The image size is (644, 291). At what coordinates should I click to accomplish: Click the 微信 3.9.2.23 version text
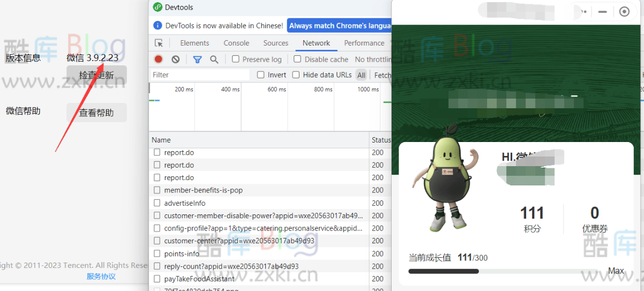coord(92,58)
